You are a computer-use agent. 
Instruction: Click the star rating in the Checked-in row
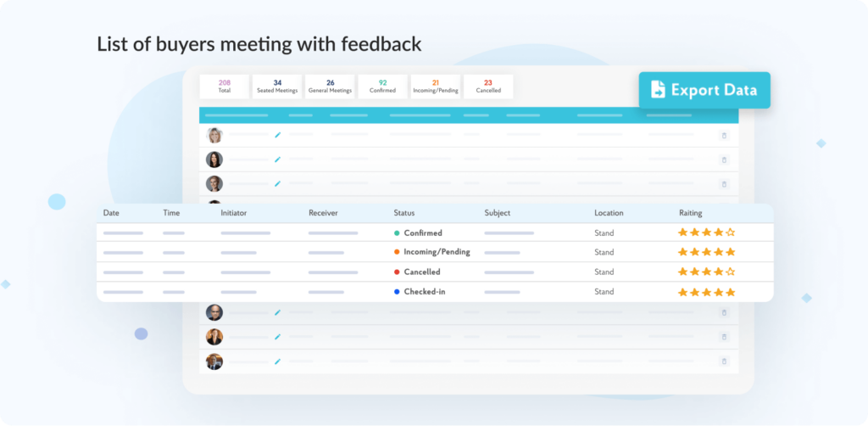706,292
